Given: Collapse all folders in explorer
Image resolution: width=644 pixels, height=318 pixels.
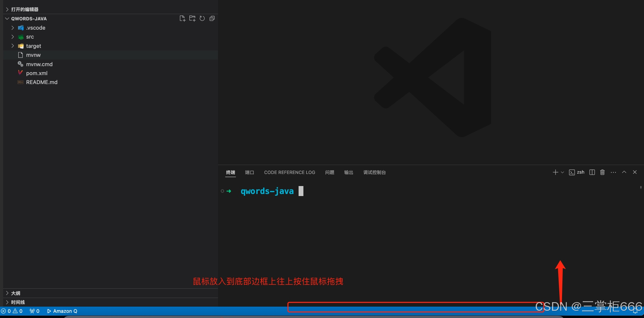Looking at the screenshot, I should (x=212, y=19).
